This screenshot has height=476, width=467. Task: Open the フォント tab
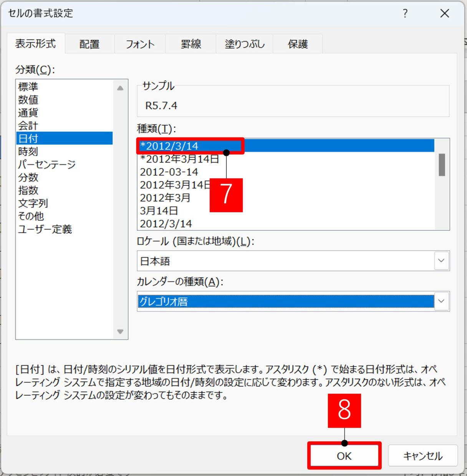coord(140,44)
